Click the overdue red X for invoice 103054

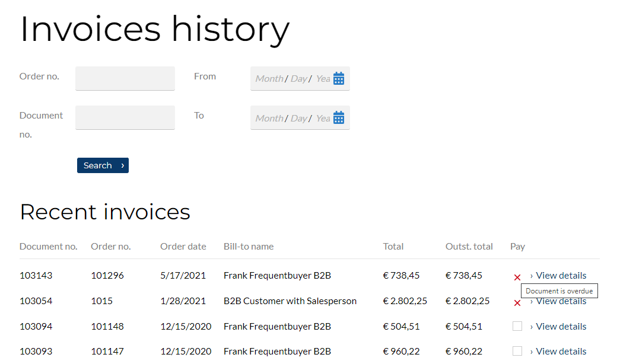[517, 303]
